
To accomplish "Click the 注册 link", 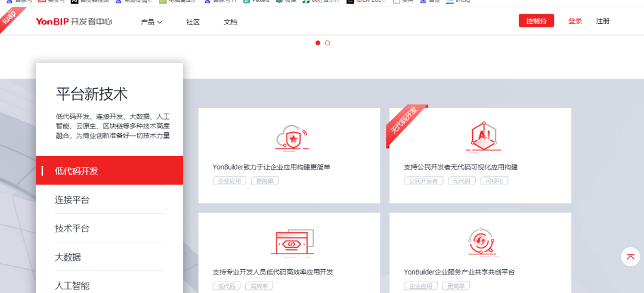I will [x=602, y=21].
